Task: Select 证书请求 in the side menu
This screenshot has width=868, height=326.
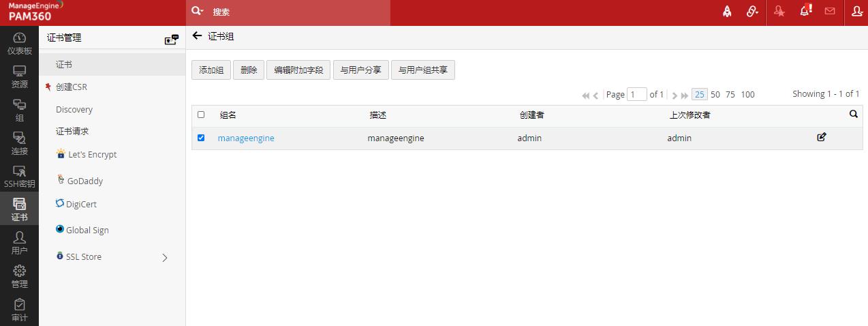Action: 72,131
